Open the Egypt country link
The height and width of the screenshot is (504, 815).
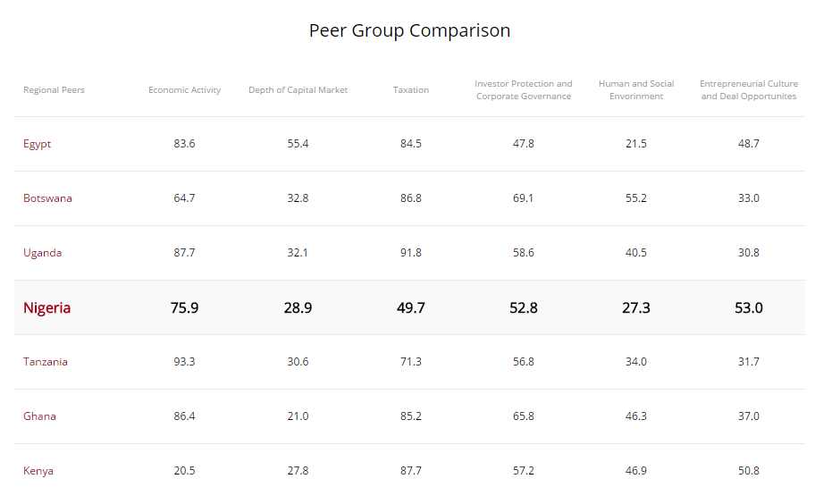click(x=38, y=144)
